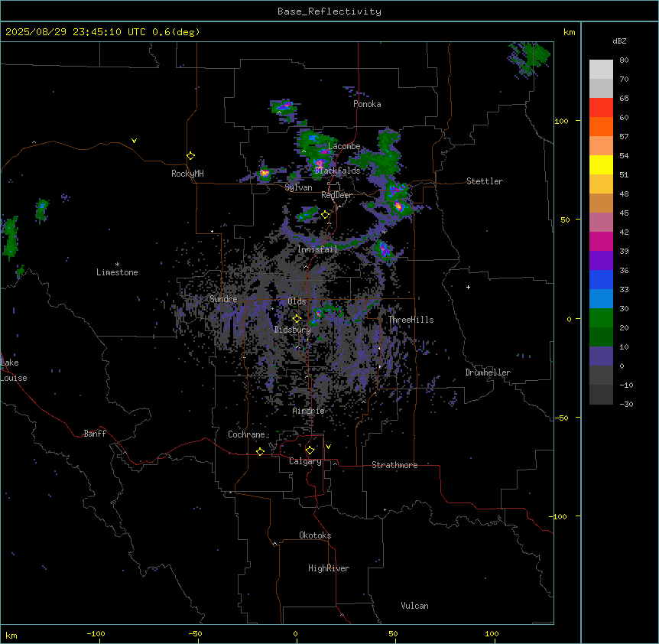Select the Lacombe city label
This screenshot has height=644, width=659.
pyautogui.click(x=344, y=146)
